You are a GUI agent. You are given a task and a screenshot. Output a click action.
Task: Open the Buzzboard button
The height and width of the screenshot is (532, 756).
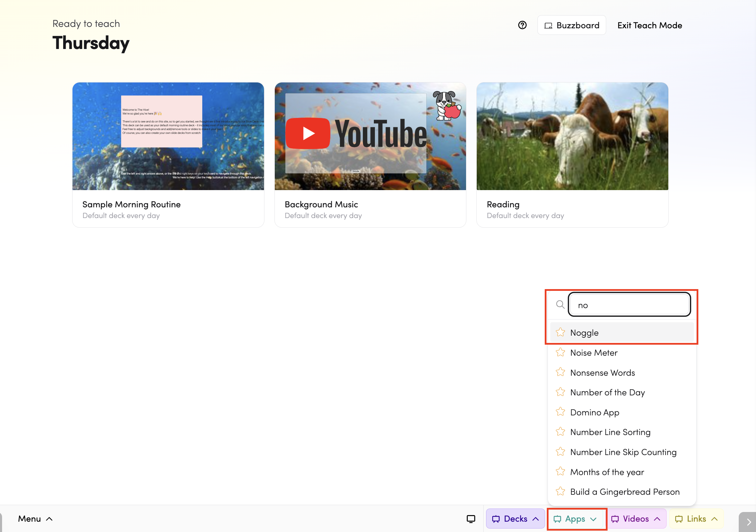point(572,25)
